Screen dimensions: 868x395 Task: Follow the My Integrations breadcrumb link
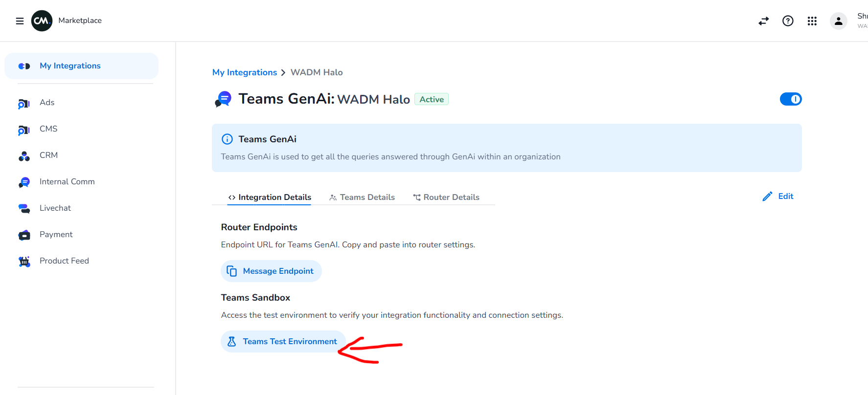245,72
